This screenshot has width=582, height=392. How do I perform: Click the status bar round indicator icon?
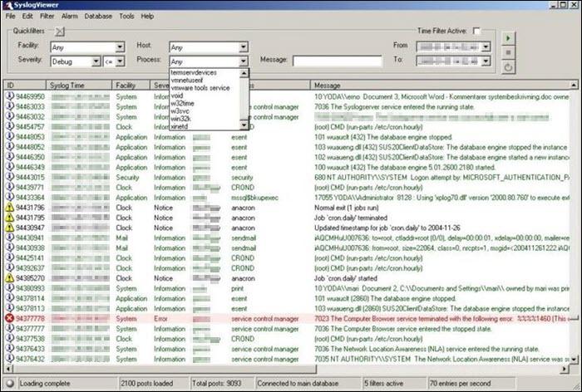(10, 384)
